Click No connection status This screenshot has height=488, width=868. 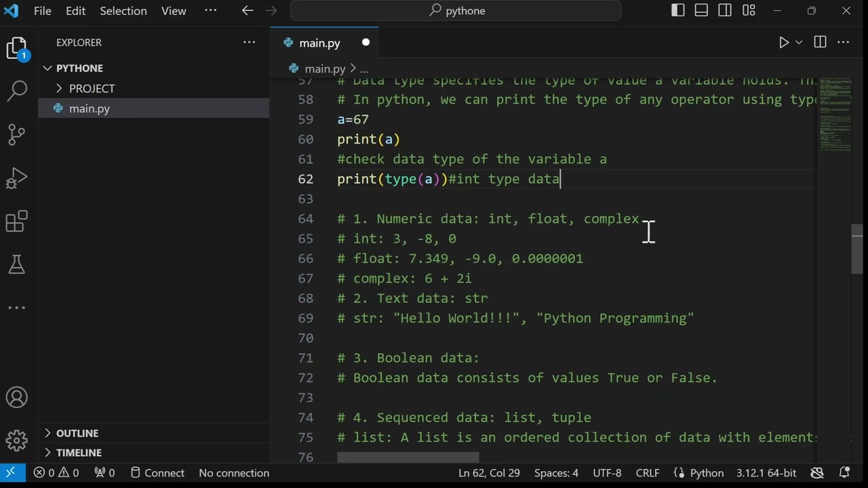coord(234,473)
